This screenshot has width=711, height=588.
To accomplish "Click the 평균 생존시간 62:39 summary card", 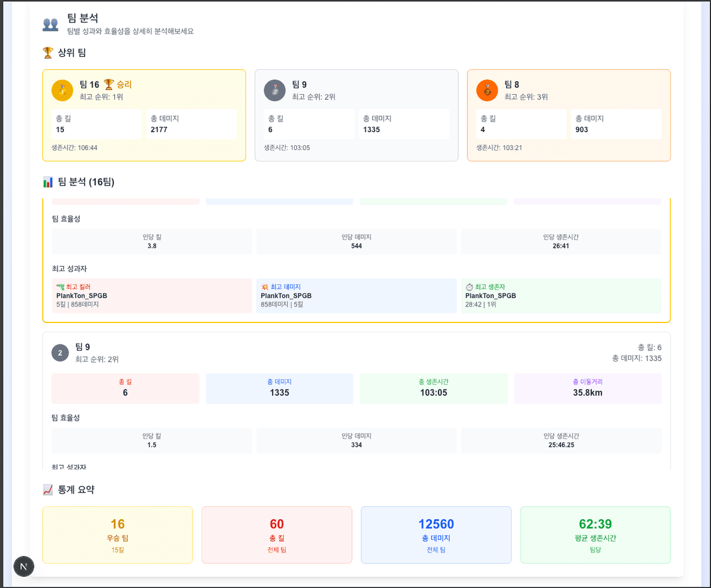I will click(595, 535).
